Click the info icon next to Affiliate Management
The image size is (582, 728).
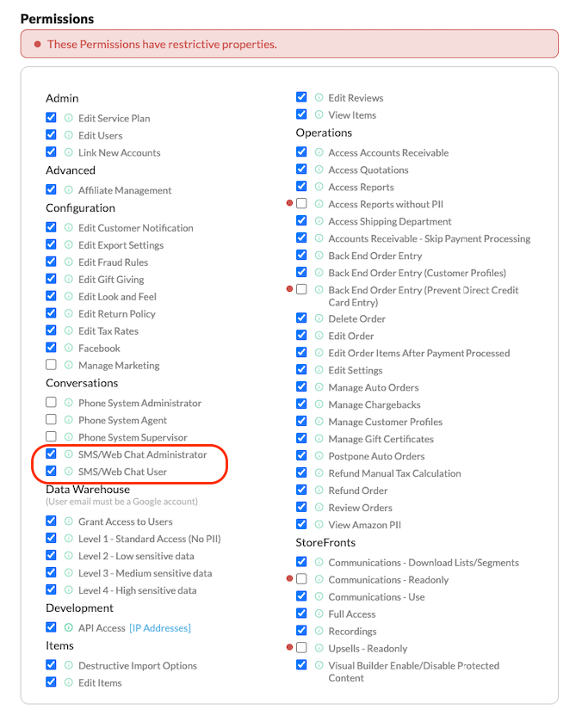[68, 190]
